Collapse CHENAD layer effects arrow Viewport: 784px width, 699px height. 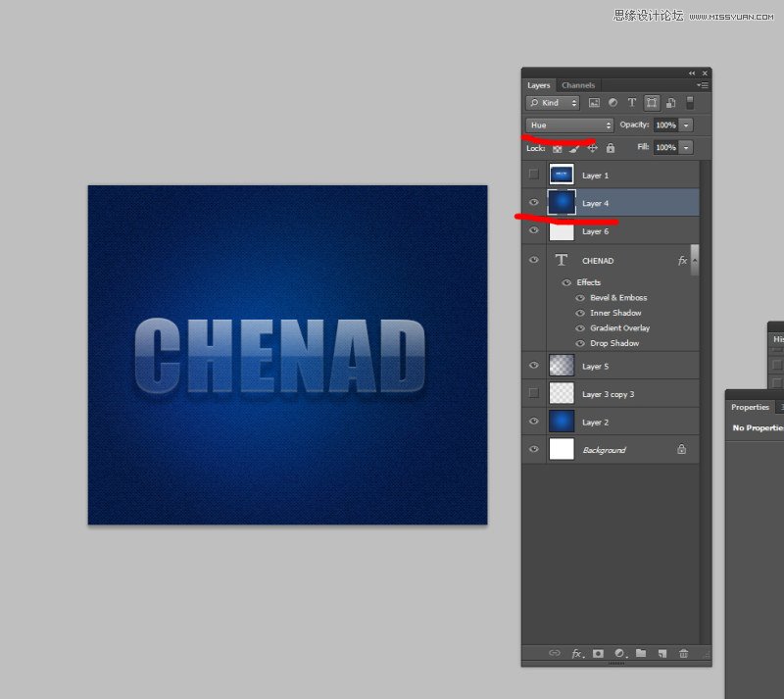[x=695, y=260]
